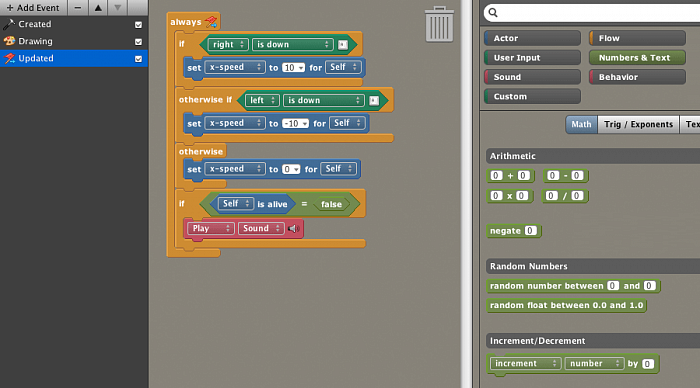The width and height of the screenshot is (700, 388).
Task: Open the increment dropdown in the palette
Action: tap(525, 363)
